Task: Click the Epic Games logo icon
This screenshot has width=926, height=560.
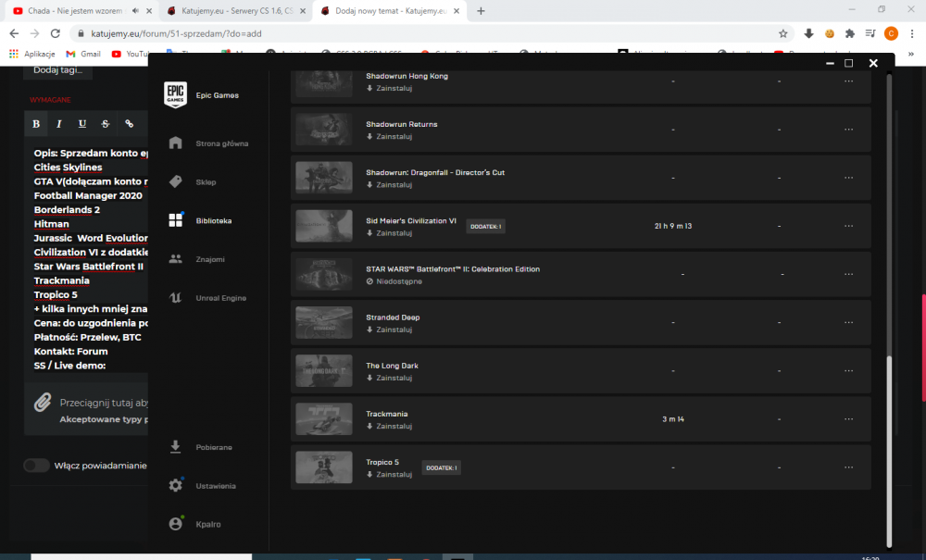Action: point(175,95)
